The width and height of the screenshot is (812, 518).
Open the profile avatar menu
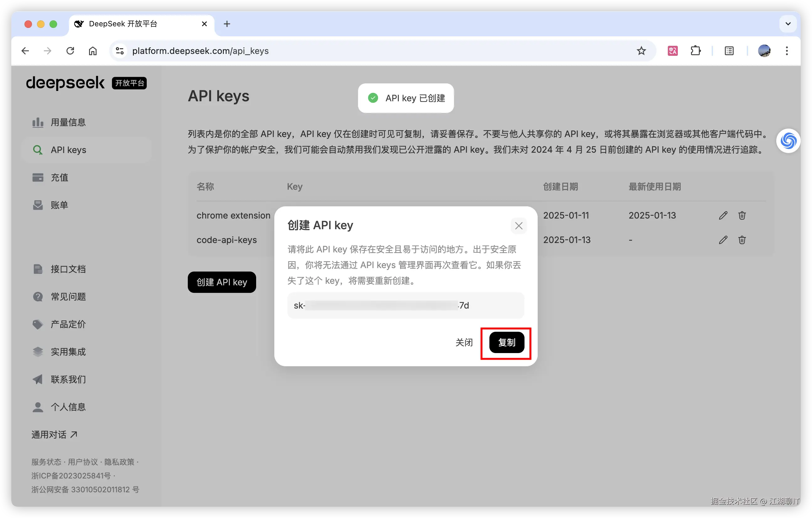coord(764,50)
